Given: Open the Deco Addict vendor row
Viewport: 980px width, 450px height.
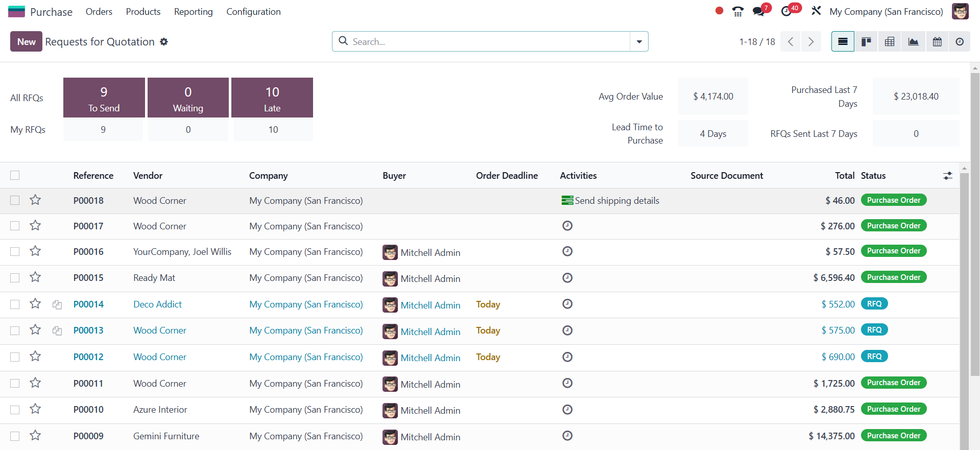Looking at the screenshot, I should [x=157, y=304].
